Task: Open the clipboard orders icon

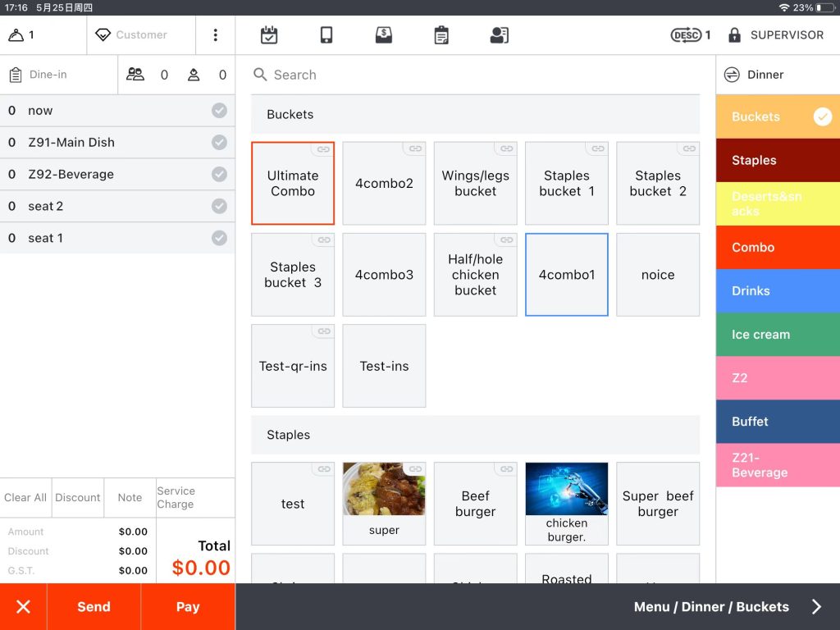Action: pos(441,35)
